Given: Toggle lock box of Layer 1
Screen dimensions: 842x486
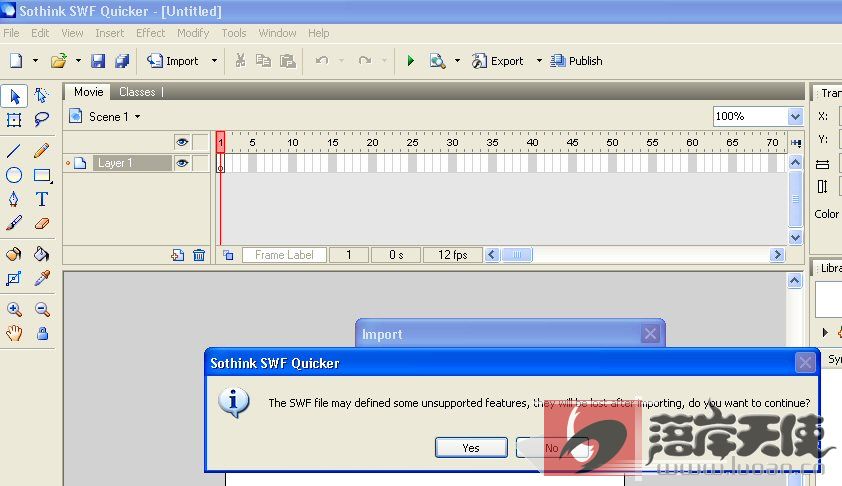Looking at the screenshot, I should (x=200, y=163).
